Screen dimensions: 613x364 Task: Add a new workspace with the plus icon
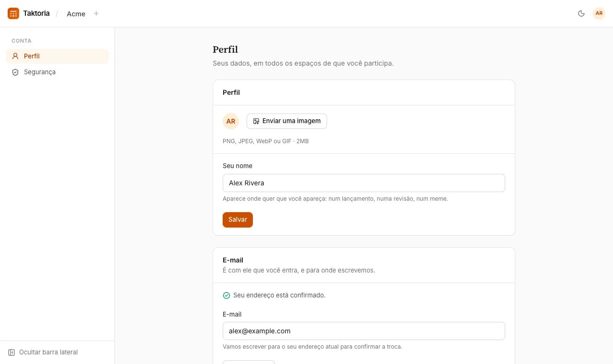[96, 13]
